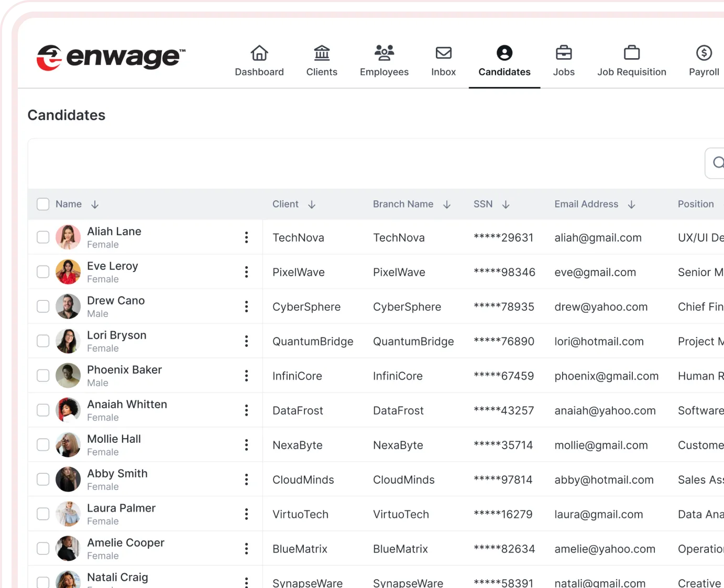724x588 pixels.
Task: Tick the select-all checkbox in header
Action: pos(43,204)
